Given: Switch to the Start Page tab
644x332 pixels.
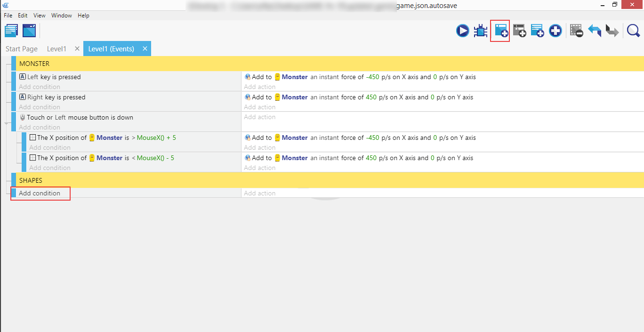Looking at the screenshot, I should (x=22, y=49).
